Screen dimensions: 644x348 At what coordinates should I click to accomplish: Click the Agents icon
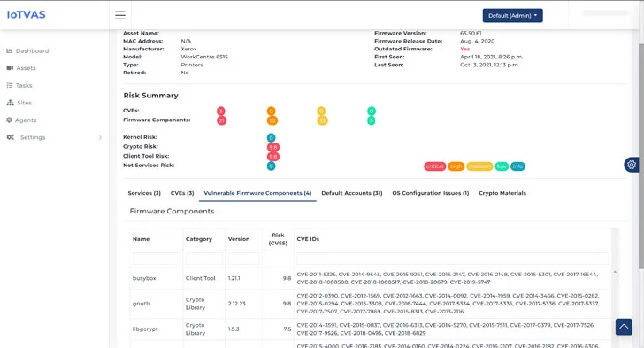9,120
